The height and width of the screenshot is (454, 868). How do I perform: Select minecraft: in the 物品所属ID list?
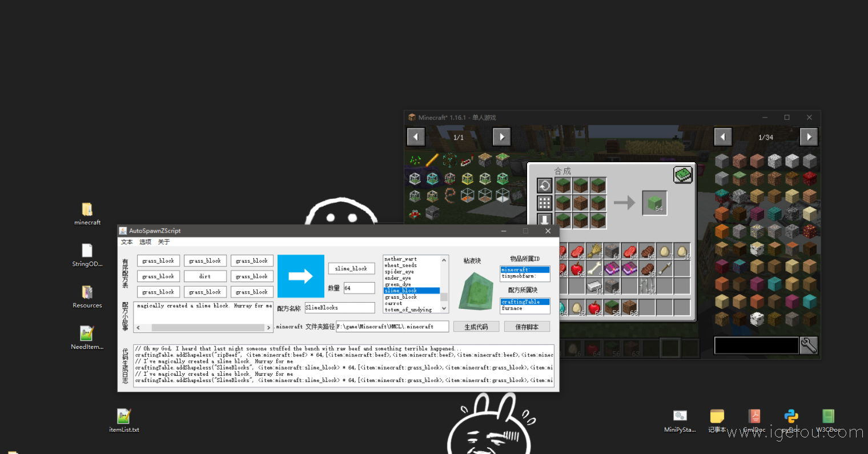coord(525,270)
